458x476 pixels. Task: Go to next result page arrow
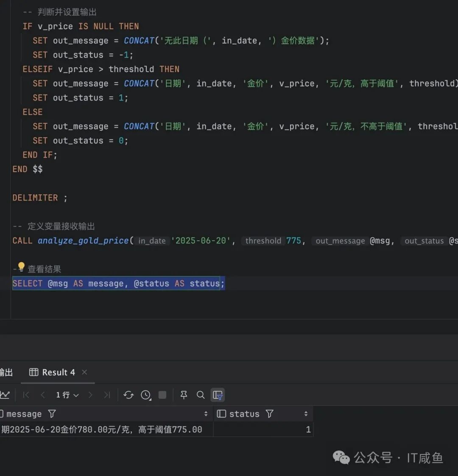90,395
